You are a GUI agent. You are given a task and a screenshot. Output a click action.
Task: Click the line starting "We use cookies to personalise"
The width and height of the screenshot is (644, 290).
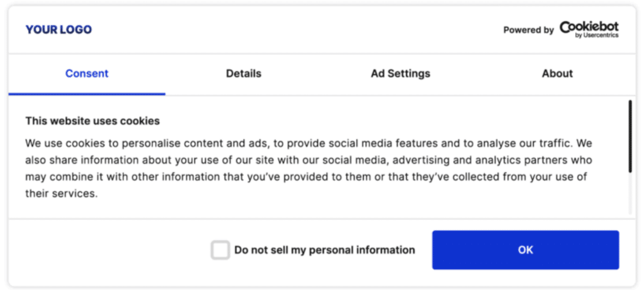click(x=309, y=143)
